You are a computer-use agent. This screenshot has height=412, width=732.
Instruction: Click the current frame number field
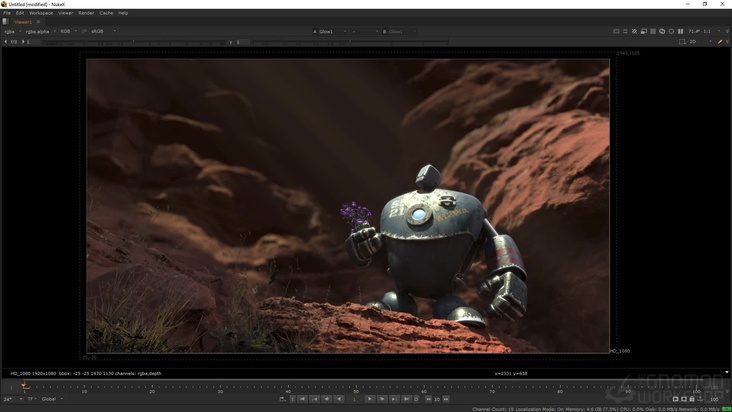(x=354, y=399)
